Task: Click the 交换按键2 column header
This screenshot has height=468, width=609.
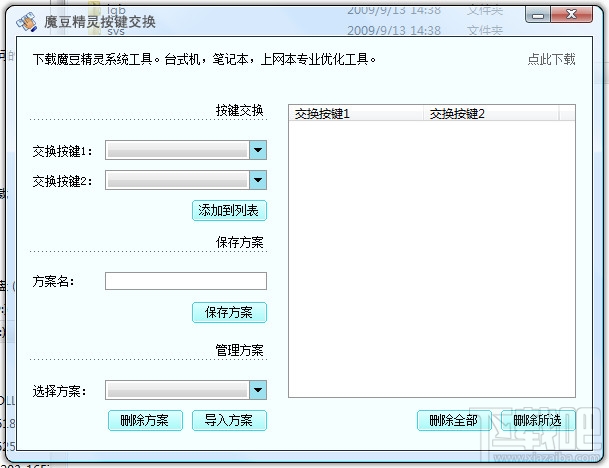Action: click(x=491, y=113)
